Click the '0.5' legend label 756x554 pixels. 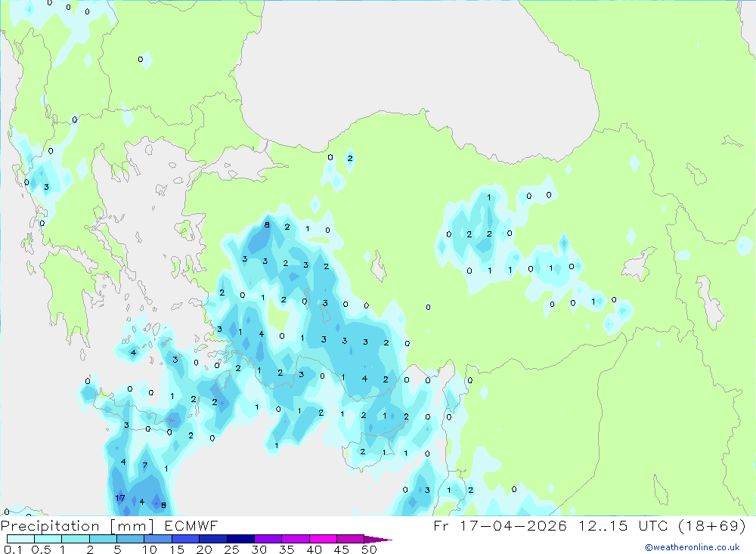pyautogui.click(x=42, y=549)
